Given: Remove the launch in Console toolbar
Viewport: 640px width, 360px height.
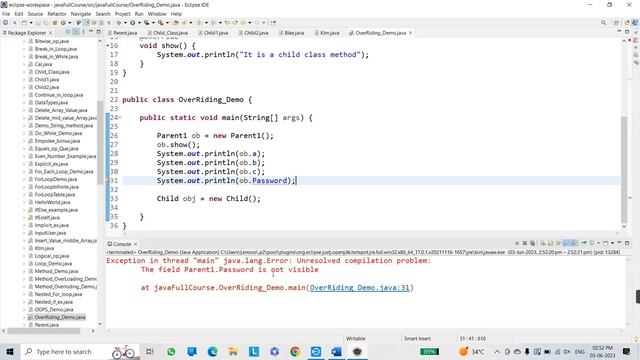Looking at the screenshot, I should tap(525, 243).
